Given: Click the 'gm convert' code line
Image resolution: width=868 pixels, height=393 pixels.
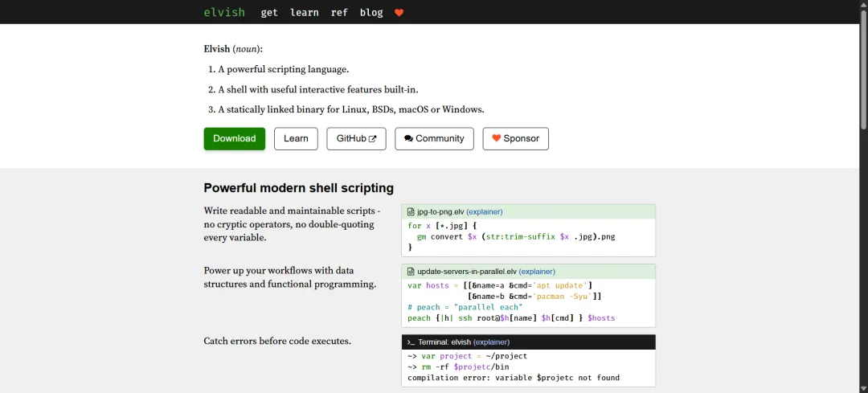Looking at the screenshot, I should coord(516,236).
